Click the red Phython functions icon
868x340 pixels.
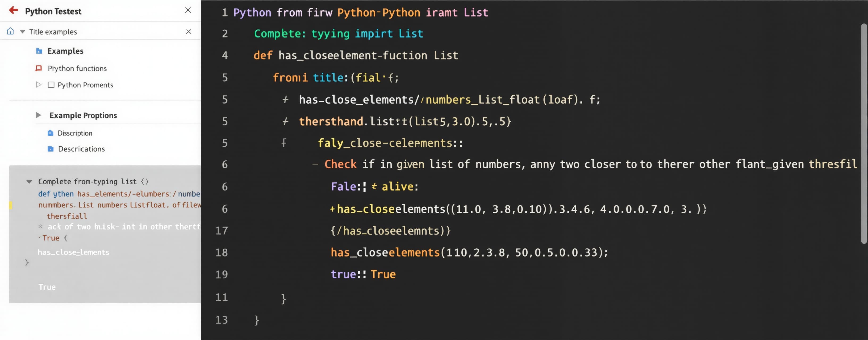pos(39,68)
